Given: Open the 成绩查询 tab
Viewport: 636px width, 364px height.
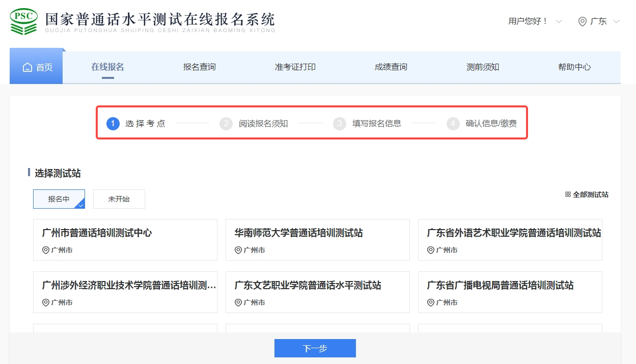Looking at the screenshot, I should 391,67.
